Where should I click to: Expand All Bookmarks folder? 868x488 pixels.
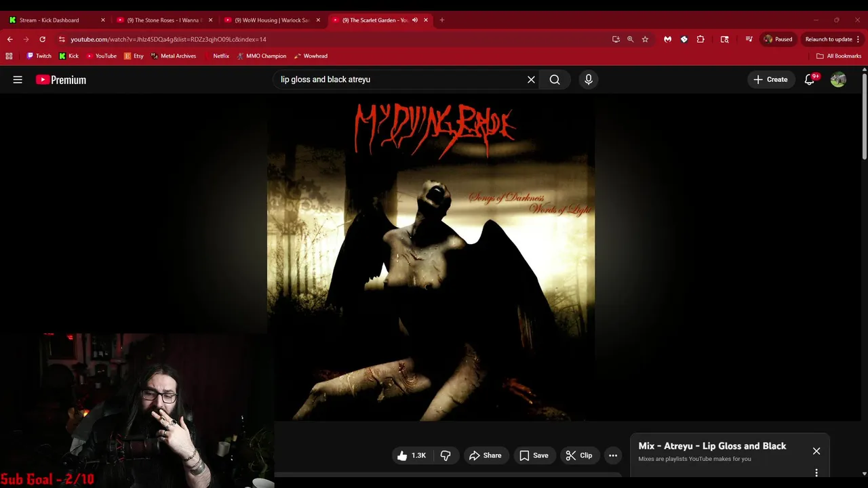point(839,56)
